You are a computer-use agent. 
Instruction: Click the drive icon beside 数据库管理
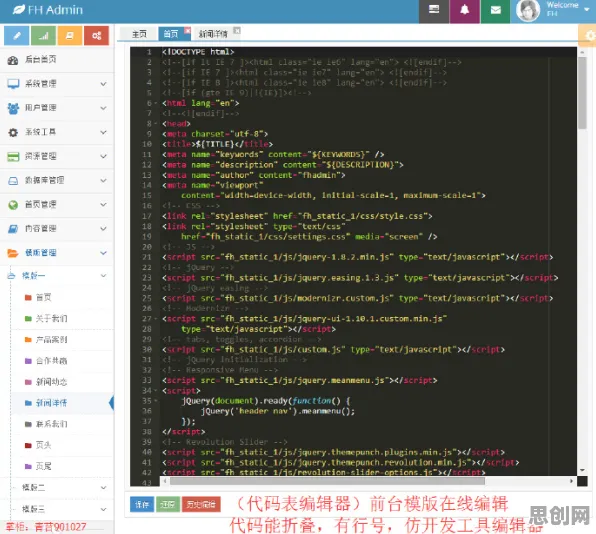13,181
